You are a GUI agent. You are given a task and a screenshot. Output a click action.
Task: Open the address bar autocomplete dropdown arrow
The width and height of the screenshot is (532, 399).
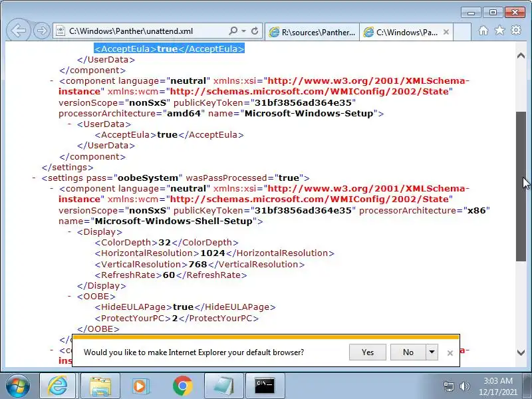[243, 31]
